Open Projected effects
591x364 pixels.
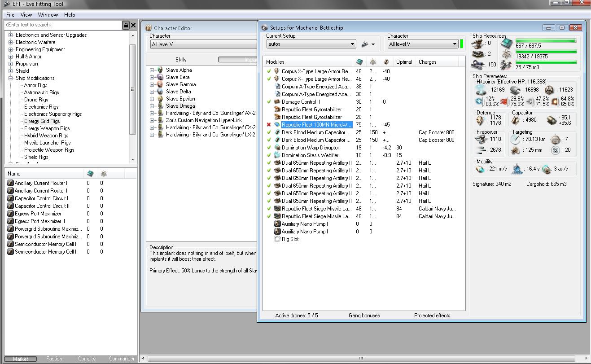(x=432, y=316)
